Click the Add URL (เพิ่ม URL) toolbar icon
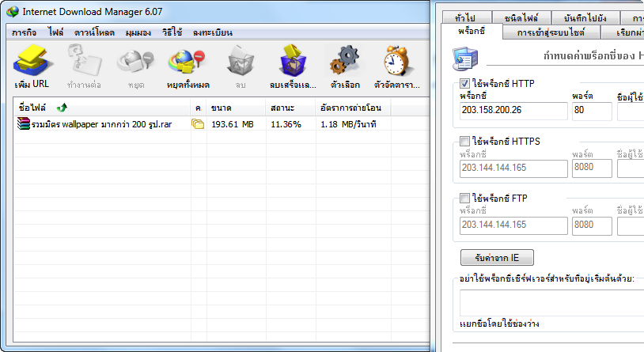This screenshot has height=352, width=644. 32,62
